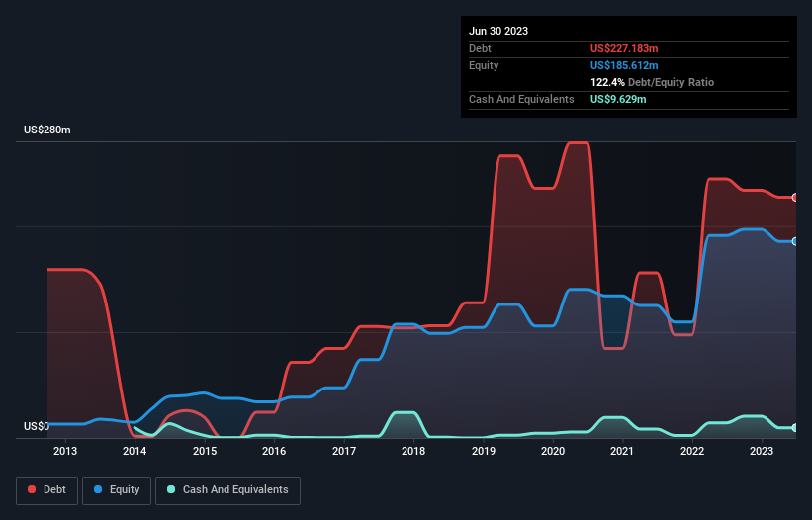Click the blue Equity endpoint marker
Viewport: 812px width, 520px height.
click(795, 241)
